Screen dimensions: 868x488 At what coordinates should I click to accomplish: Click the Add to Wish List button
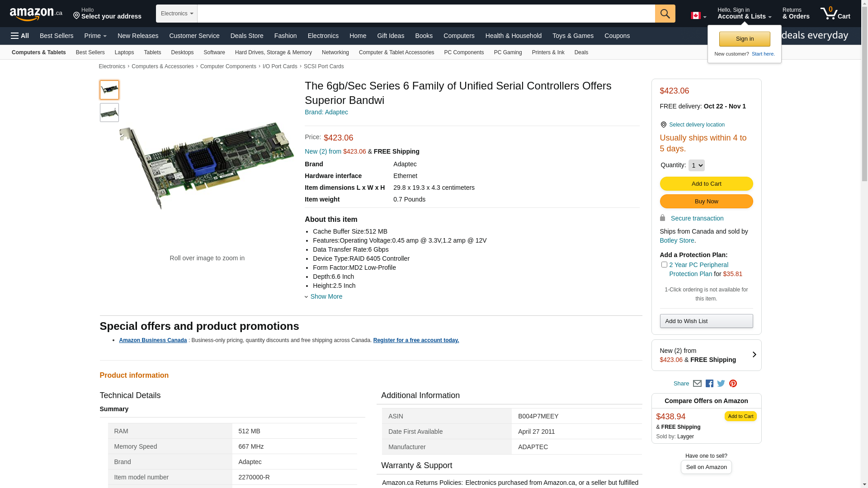706,321
